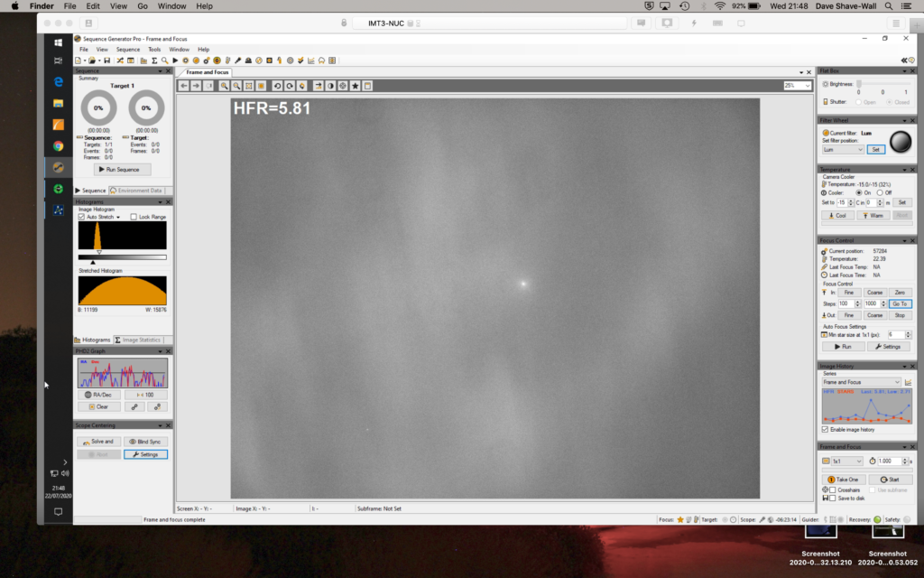Enable the Lock Range checkbox

tap(134, 217)
